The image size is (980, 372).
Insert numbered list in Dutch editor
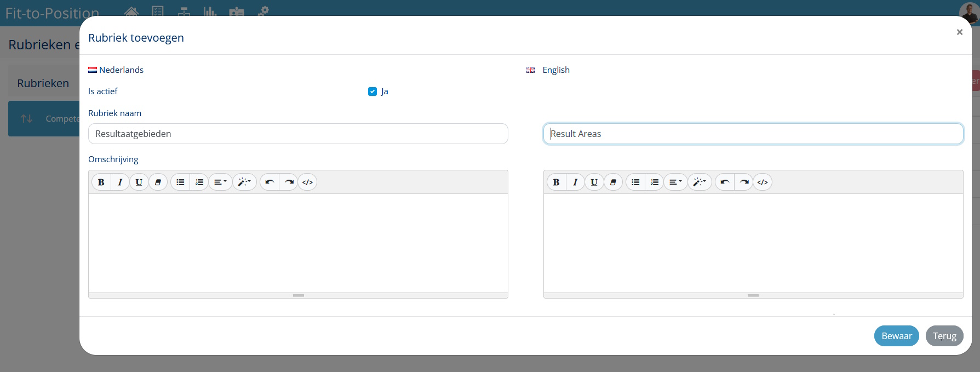click(x=199, y=182)
